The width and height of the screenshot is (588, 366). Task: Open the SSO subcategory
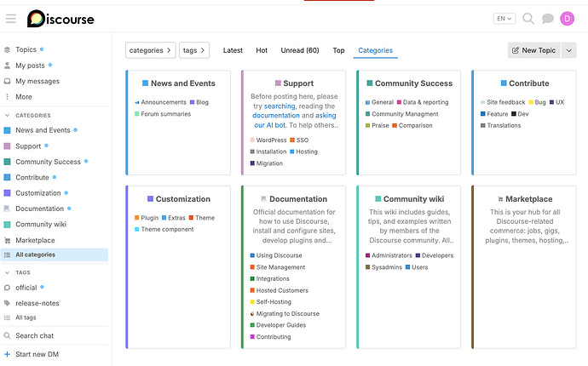(303, 140)
